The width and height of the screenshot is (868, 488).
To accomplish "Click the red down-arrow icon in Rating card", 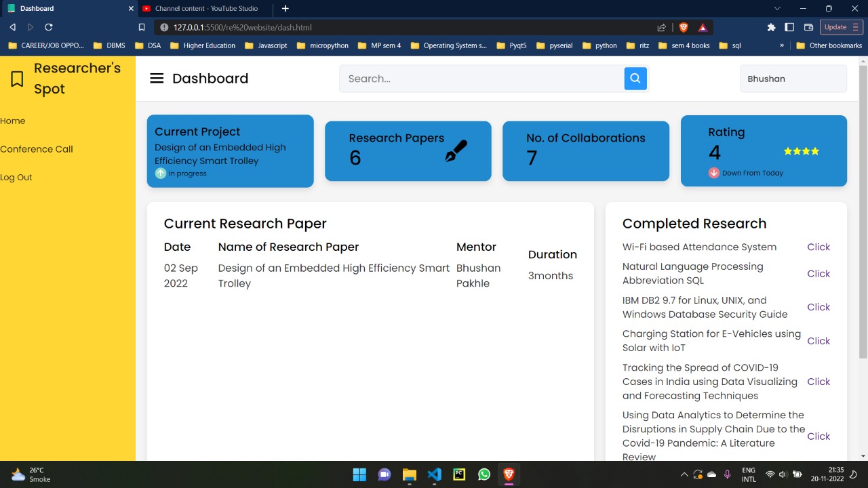I will (713, 173).
